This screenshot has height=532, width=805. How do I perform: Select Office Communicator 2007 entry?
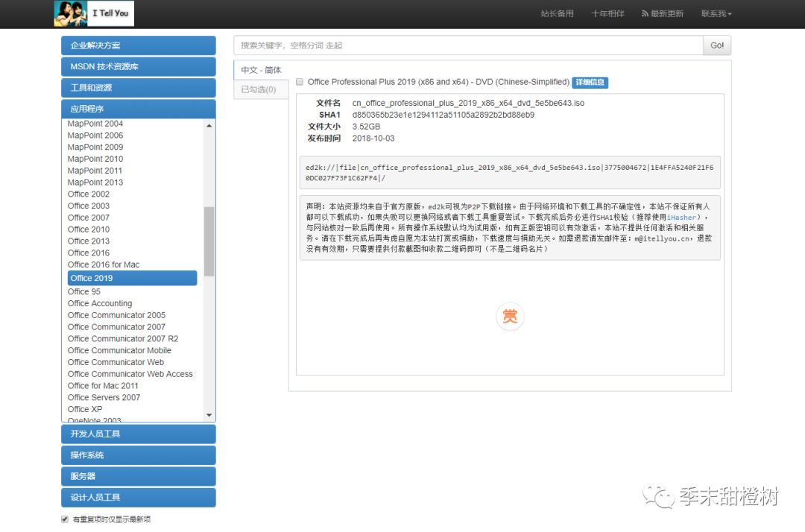tap(116, 327)
